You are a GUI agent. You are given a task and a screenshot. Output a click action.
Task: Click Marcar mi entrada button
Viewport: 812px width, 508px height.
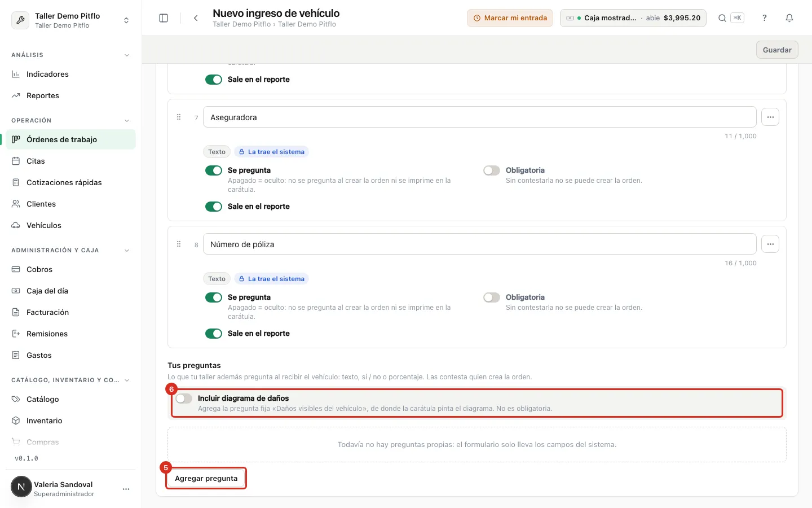510,18
